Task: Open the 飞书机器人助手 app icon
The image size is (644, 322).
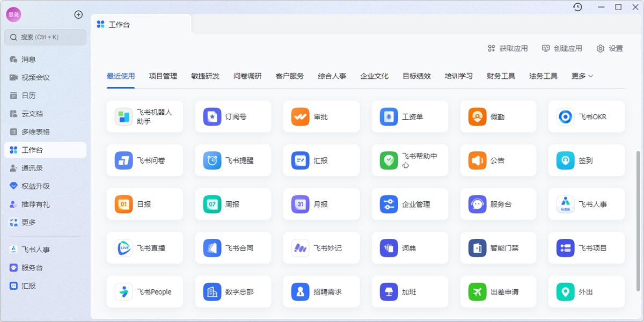Action: coord(124,116)
